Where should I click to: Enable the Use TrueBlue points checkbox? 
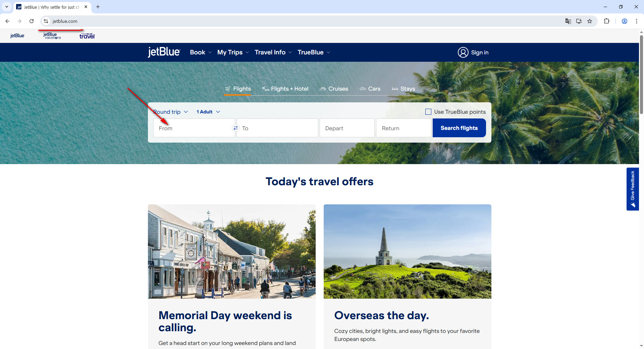click(x=428, y=112)
